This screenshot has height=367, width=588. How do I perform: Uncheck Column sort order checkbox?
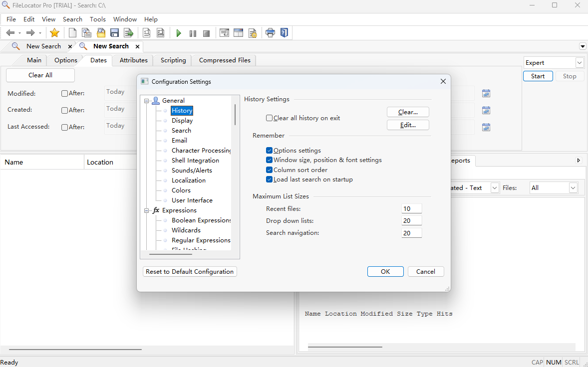(x=270, y=170)
